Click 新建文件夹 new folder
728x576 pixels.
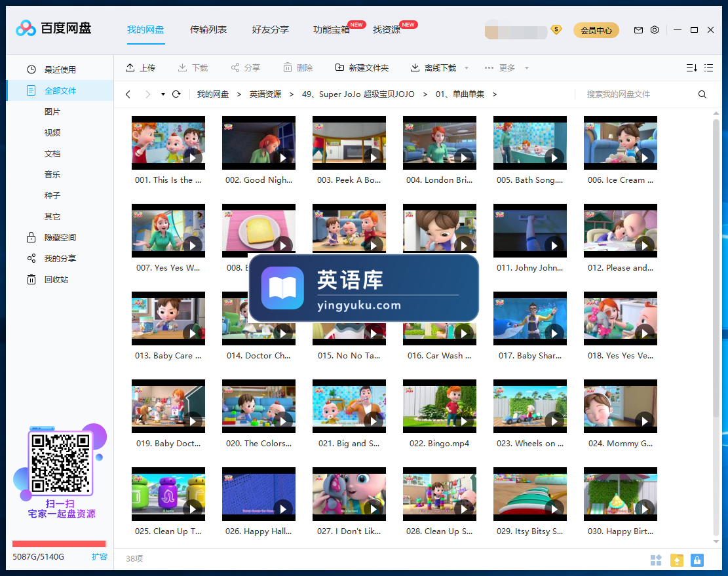(362, 68)
